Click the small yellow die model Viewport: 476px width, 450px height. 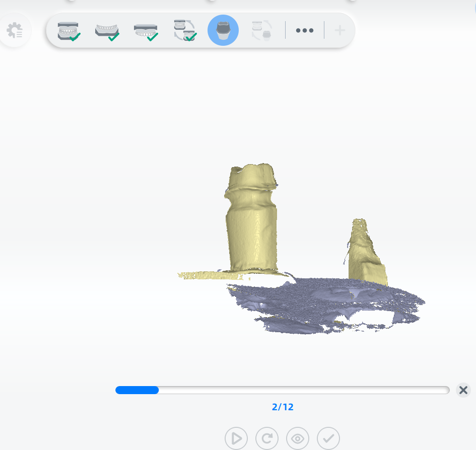366,253
